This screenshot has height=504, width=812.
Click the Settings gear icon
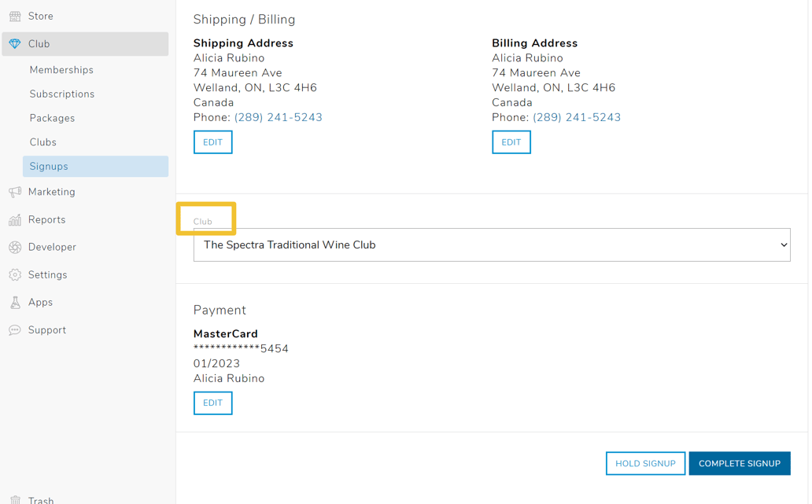15,275
